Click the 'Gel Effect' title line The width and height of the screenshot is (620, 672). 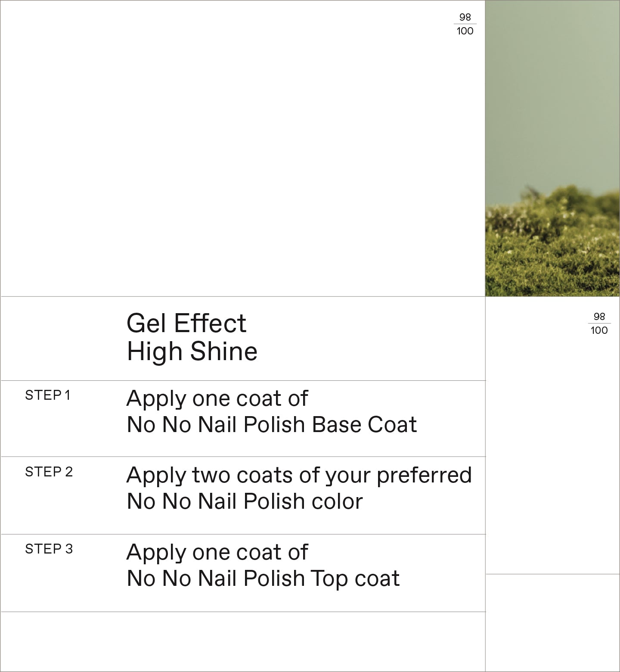[186, 323]
